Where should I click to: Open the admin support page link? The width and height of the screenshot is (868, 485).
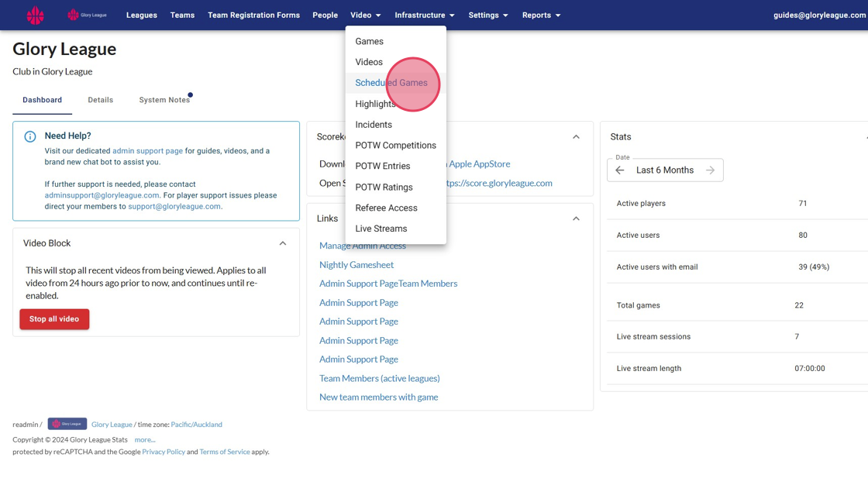point(147,150)
